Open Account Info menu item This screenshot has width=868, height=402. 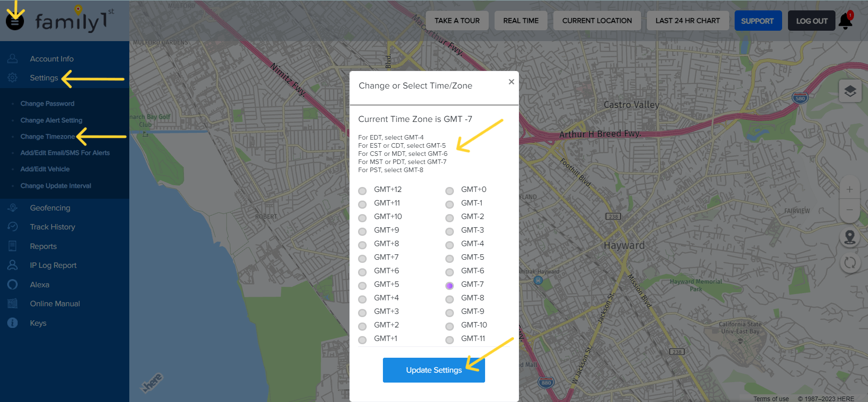tap(52, 59)
